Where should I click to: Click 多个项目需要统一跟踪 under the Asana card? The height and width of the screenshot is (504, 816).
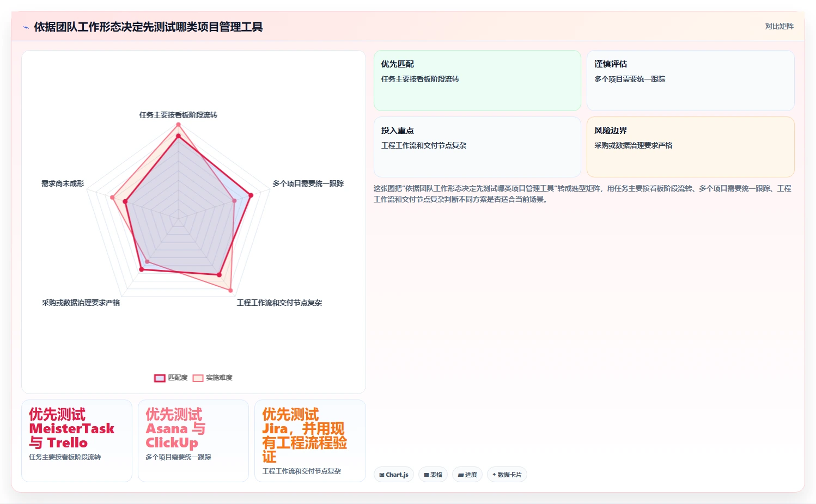178,457
